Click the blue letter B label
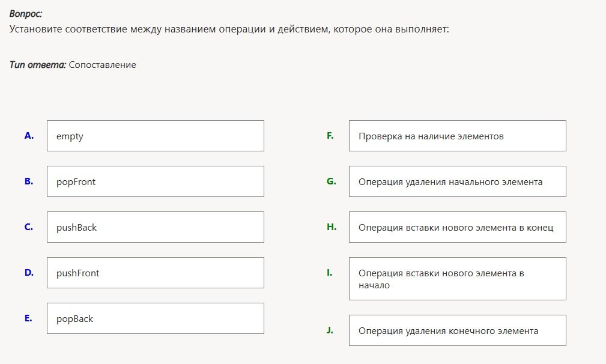 pos(29,181)
